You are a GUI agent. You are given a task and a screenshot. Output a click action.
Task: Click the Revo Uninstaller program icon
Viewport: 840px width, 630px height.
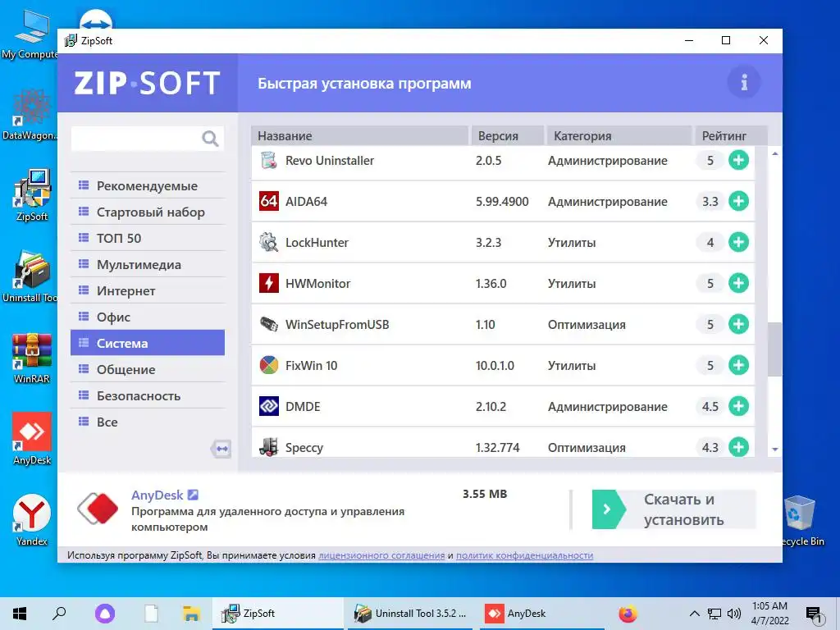(x=268, y=160)
